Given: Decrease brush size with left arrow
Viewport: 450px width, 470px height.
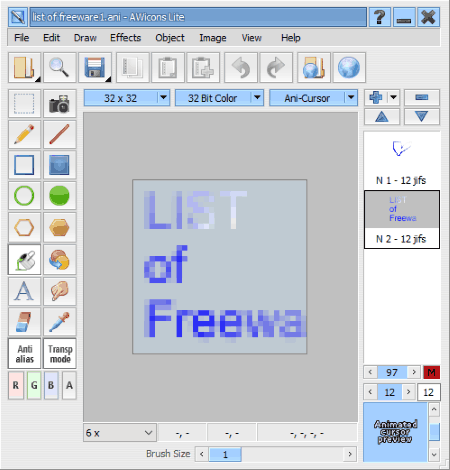Looking at the screenshot, I should [x=201, y=454].
